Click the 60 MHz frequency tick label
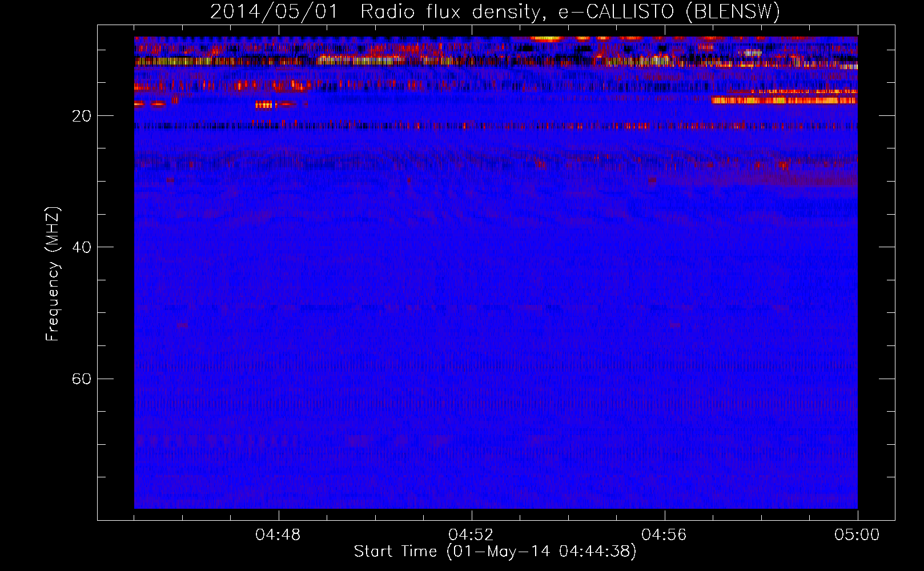This screenshot has height=571, width=924. tap(82, 379)
